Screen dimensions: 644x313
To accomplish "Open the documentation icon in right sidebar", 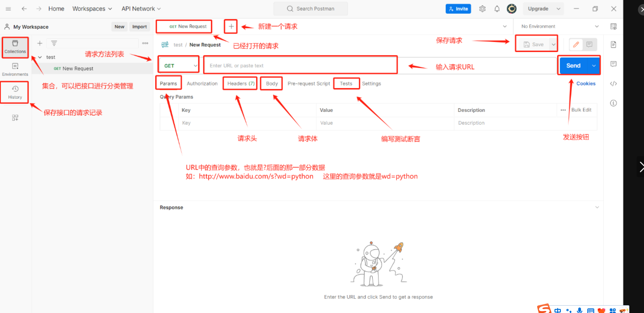I will click(613, 44).
